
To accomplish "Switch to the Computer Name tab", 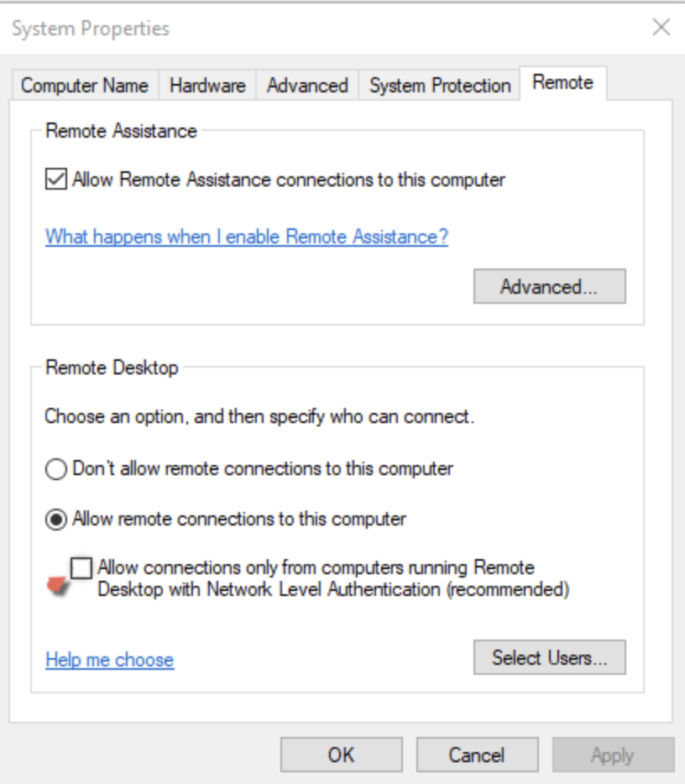I will (84, 86).
